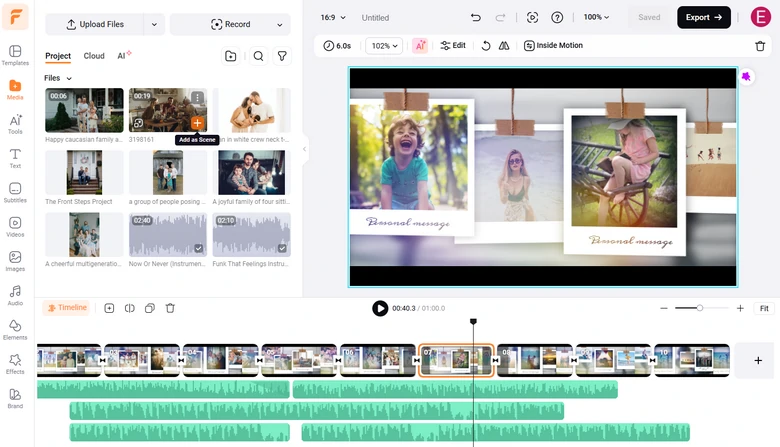Zoom in timeline with plus button
The width and height of the screenshot is (780, 447).
[x=740, y=308]
